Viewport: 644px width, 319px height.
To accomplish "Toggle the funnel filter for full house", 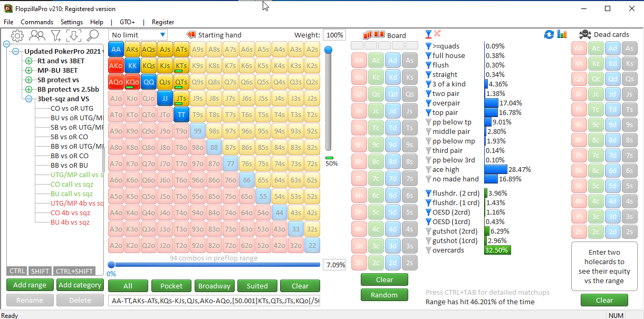I will pyautogui.click(x=428, y=55).
